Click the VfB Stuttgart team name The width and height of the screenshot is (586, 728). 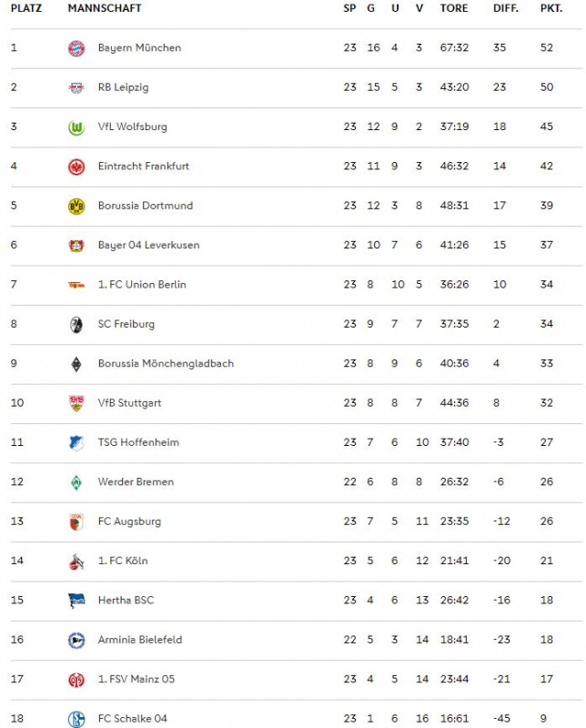pyautogui.click(x=129, y=403)
